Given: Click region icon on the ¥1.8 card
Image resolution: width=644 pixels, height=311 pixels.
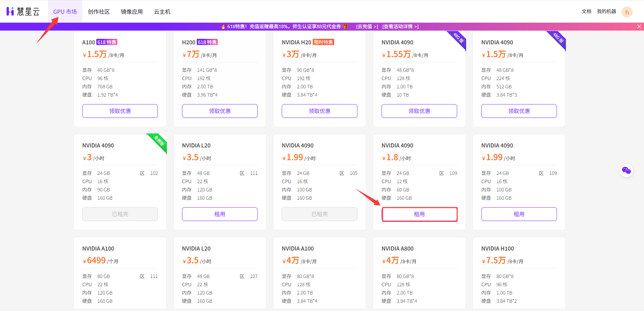Looking at the screenshot, I should (x=441, y=173).
